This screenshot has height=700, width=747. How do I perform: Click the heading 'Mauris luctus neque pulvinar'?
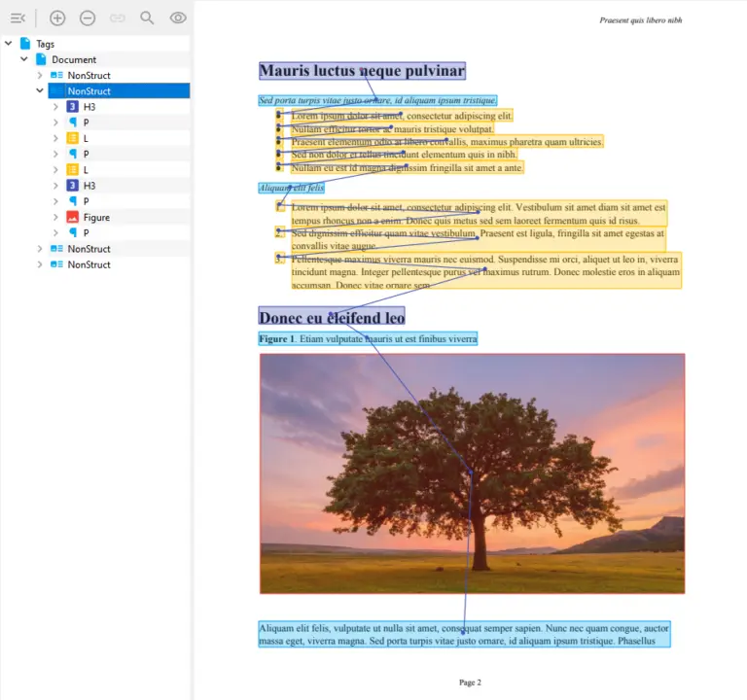tap(362, 70)
